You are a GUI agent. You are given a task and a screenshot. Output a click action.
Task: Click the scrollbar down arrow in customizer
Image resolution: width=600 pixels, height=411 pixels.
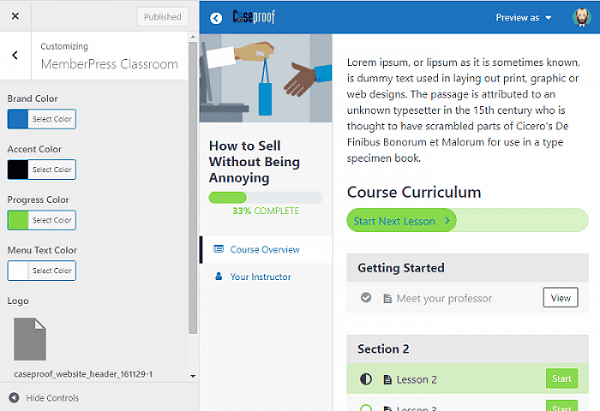tap(193, 376)
